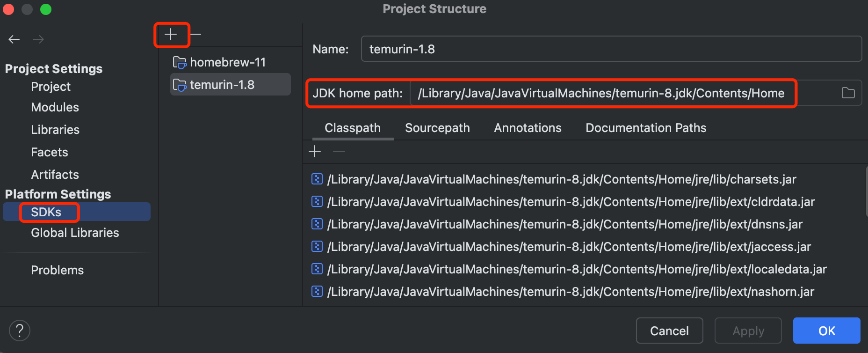Switch to the Sourcepath tab

point(437,128)
